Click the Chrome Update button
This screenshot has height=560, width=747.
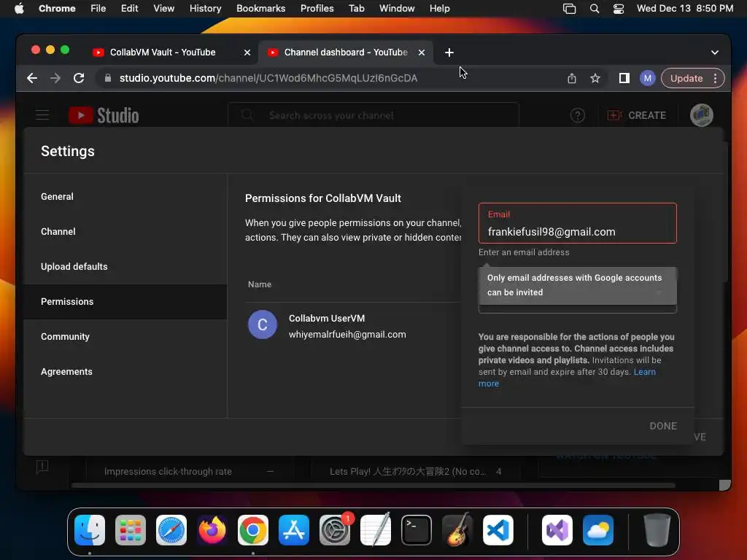tap(686, 78)
